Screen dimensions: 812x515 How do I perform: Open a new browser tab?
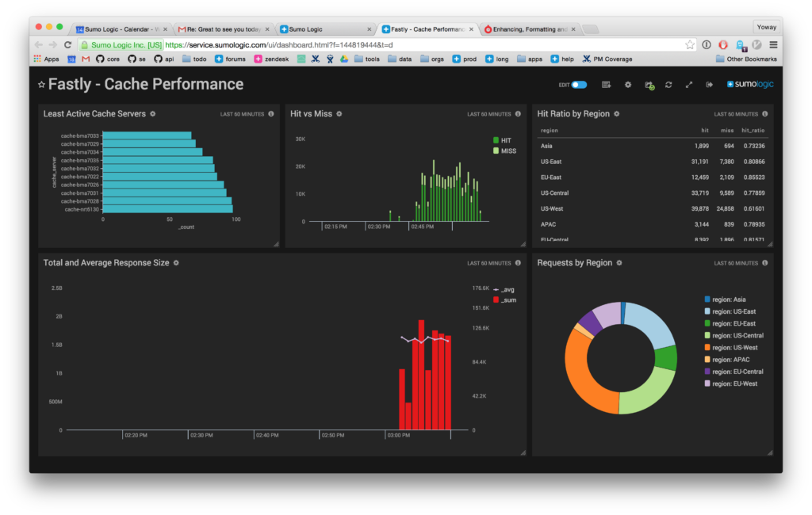591,29
